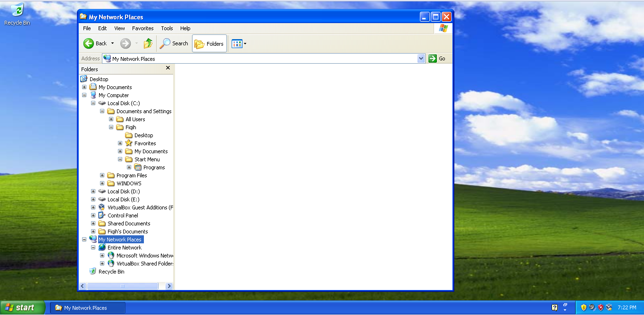
Task: Click horizontal scrollbar right arrow in Folders
Action: tap(169, 286)
